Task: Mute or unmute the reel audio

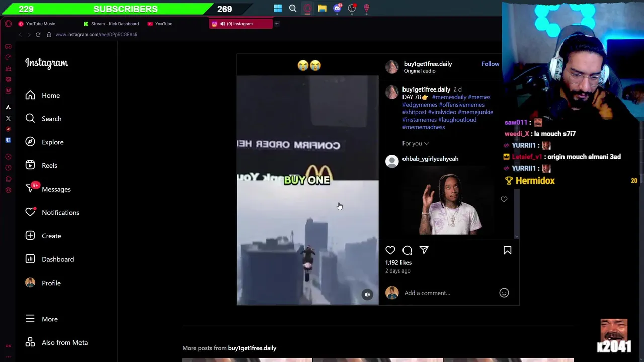Action: 367,295
